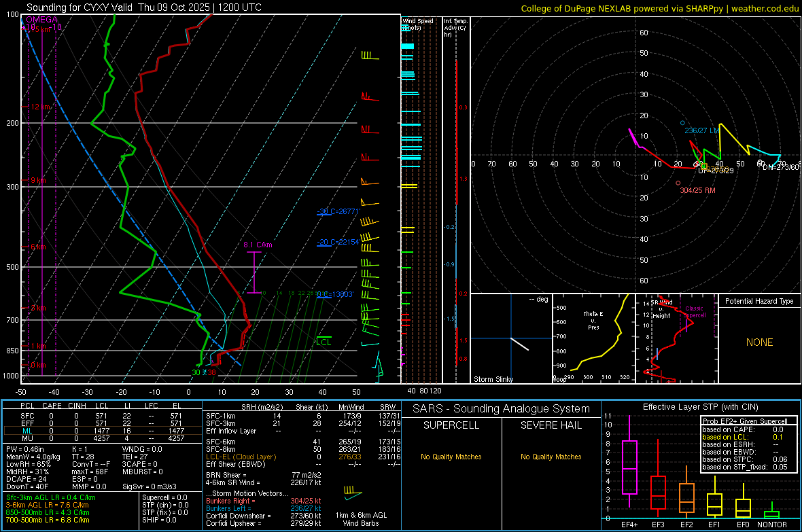This screenshot has height=532, width=802.
Task: Click the DN=273/60 Corfidi label
Action: click(780, 167)
